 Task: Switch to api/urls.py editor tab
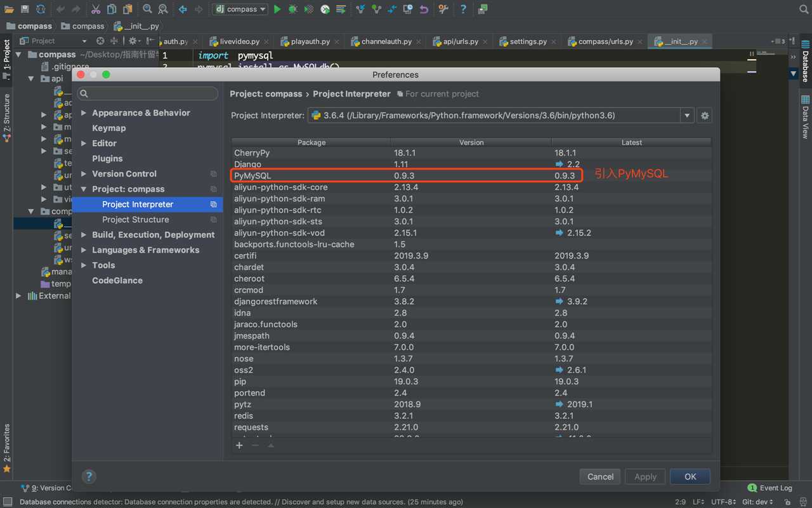coord(460,41)
